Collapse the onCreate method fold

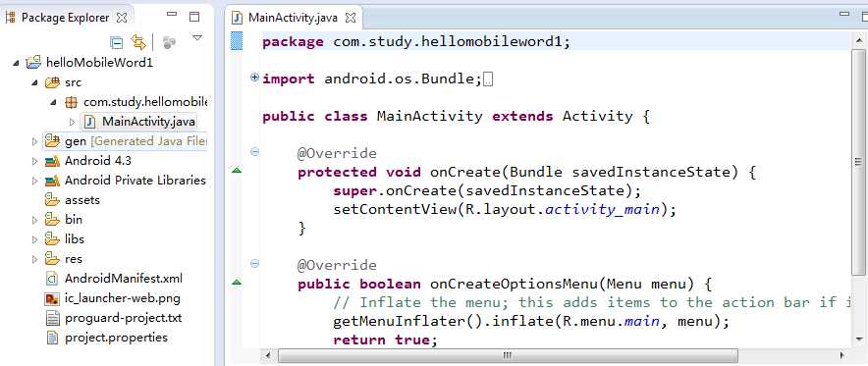coord(254,151)
